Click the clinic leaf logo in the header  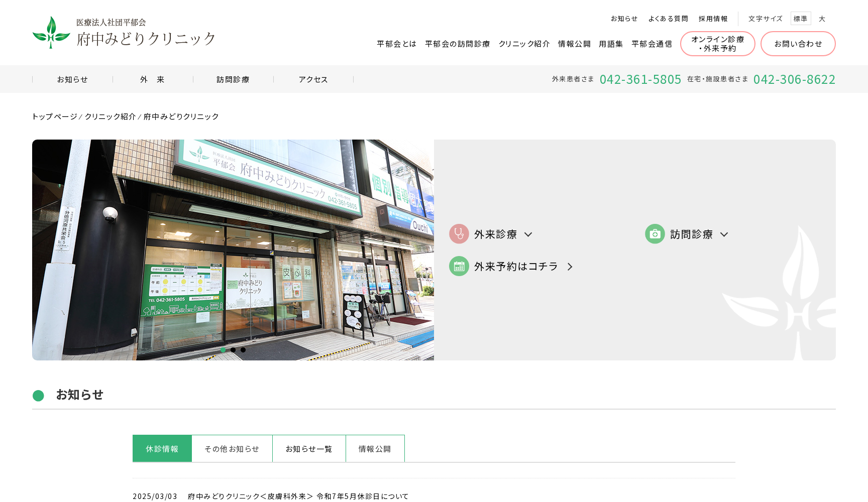click(x=51, y=33)
